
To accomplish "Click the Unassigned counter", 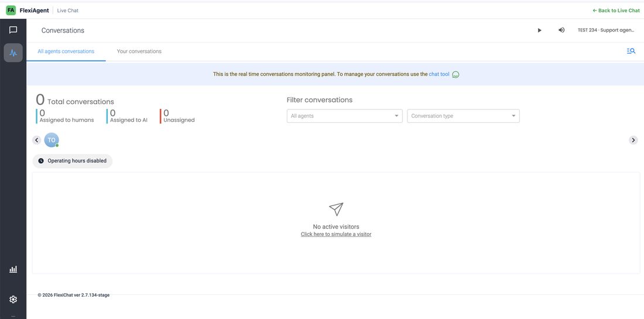I will [178, 116].
